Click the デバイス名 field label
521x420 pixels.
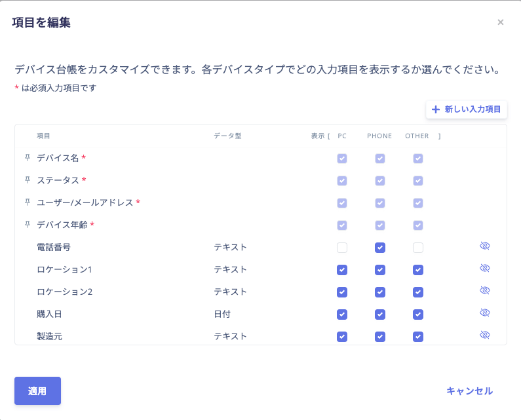(58, 158)
